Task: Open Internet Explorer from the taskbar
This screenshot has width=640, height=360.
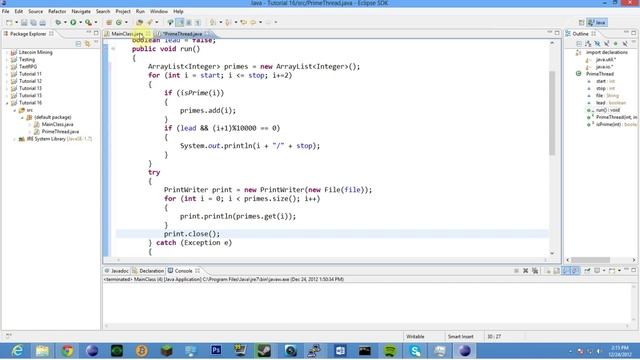Action: [x=17, y=351]
